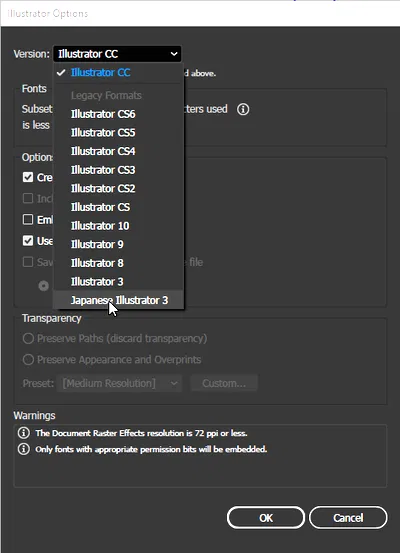The image size is (400, 553).
Task: Enable the 'Em...' options checkbox
Action: click(28, 219)
